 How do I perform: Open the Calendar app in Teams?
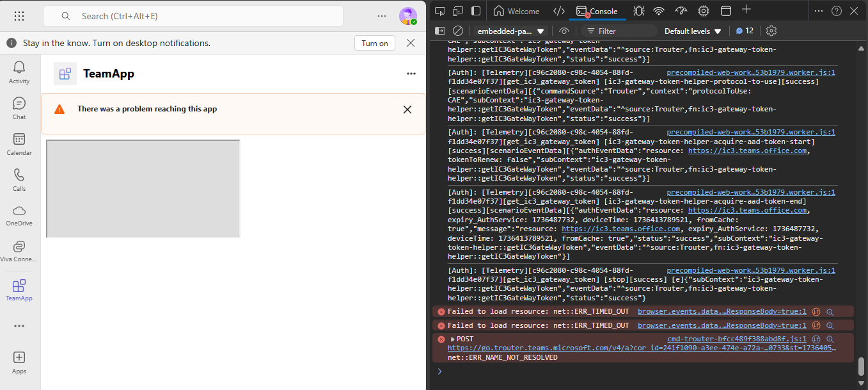19,144
